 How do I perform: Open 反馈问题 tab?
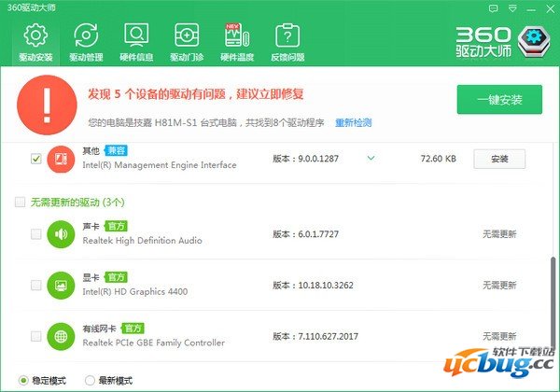[x=287, y=42]
